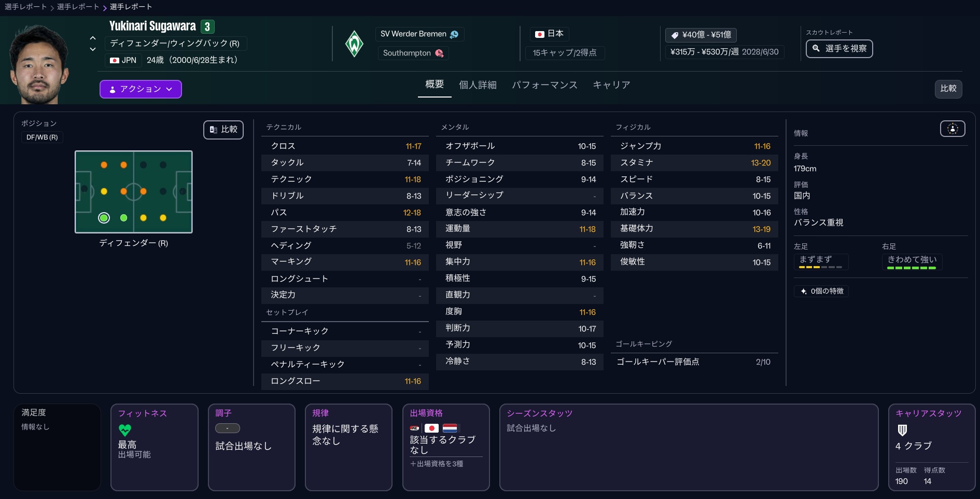Go to previous player with up chevron
The image size is (980, 499).
[x=93, y=38]
